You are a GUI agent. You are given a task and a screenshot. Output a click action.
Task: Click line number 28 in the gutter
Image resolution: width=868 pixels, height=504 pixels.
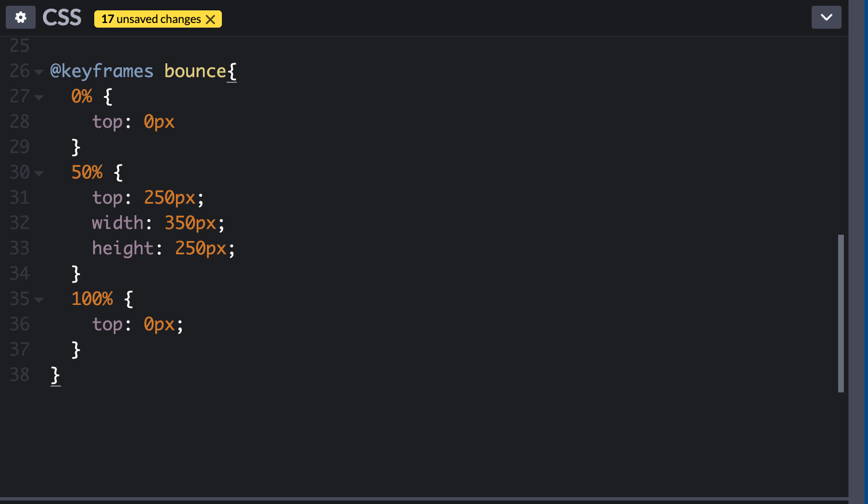[x=19, y=121]
